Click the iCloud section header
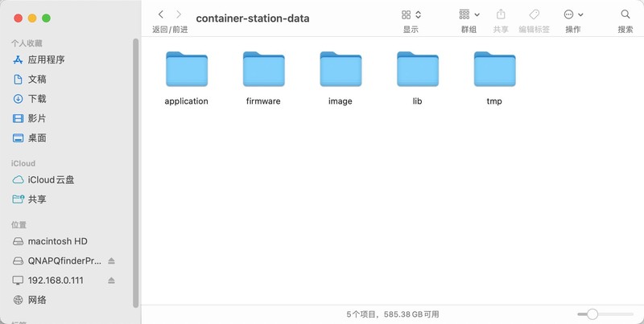The height and width of the screenshot is (324, 644). click(x=23, y=163)
